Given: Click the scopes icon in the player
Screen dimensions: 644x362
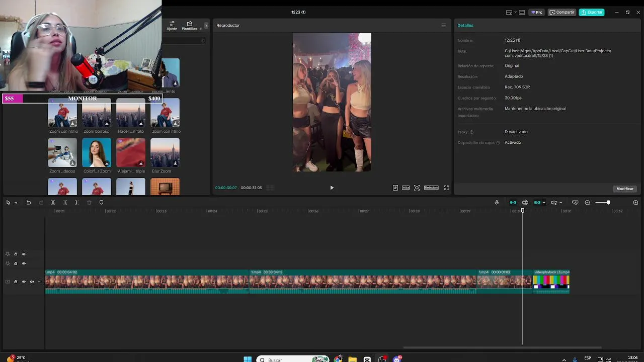Looking at the screenshot, I should pos(395,188).
